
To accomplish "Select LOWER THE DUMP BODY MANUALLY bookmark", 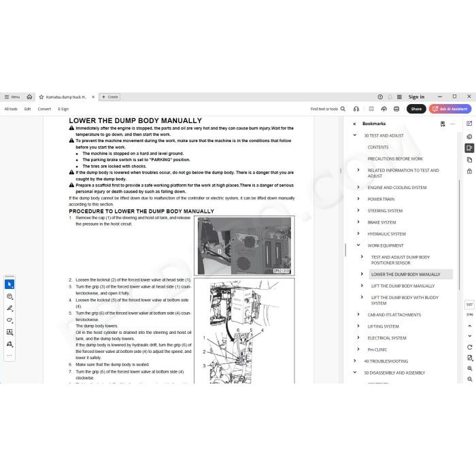I will pyautogui.click(x=411, y=274).
